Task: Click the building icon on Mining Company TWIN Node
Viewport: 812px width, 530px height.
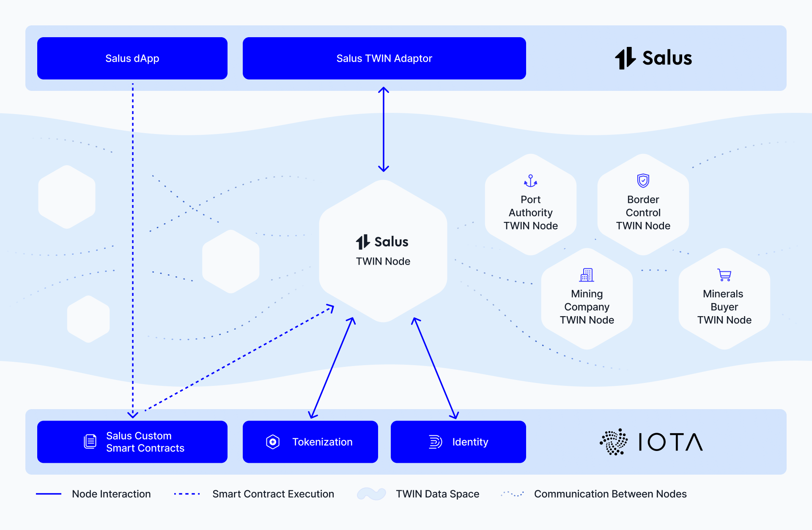Action: point(587,275)
